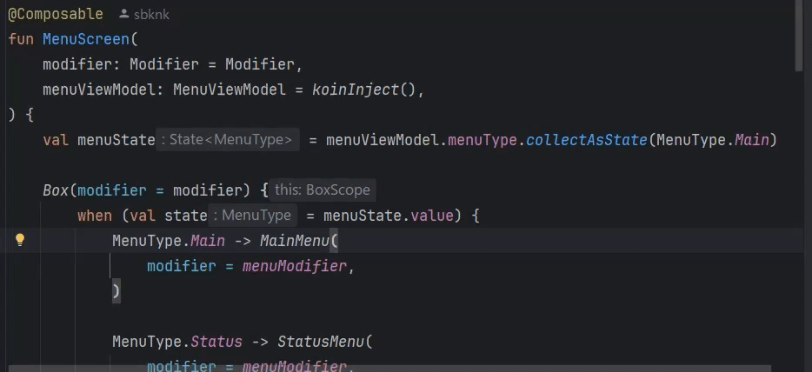This screenshot has height=372, width=812.
Task: Click the author person icon beside sbknk
Action: [124, 14]
